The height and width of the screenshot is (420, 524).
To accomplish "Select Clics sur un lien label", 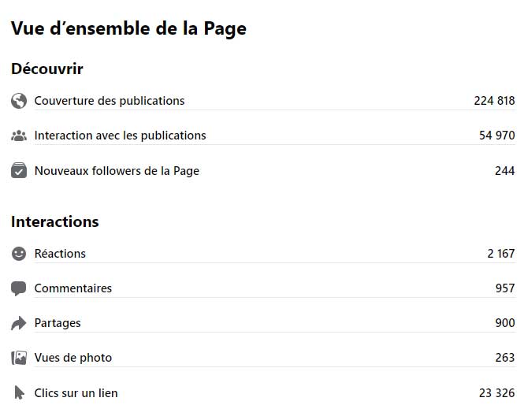I will pos(76,393).
